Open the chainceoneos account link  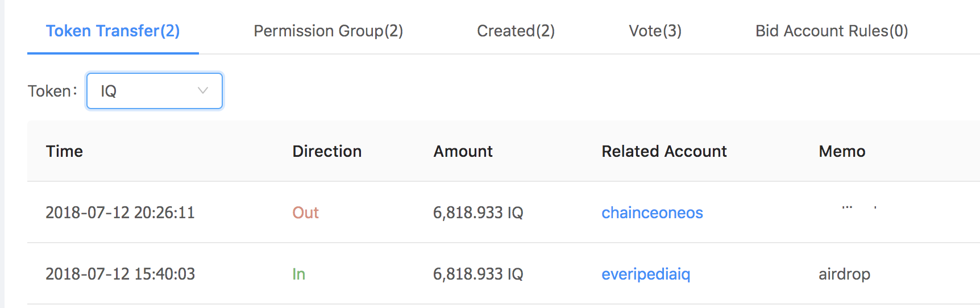coord(652,213)
